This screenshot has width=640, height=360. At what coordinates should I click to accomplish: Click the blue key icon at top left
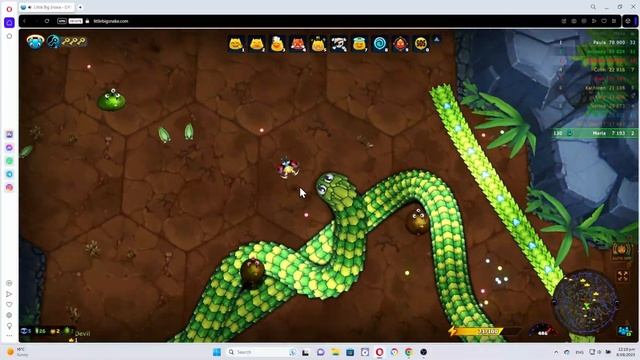pyautogui.click(x=53, y=41)
